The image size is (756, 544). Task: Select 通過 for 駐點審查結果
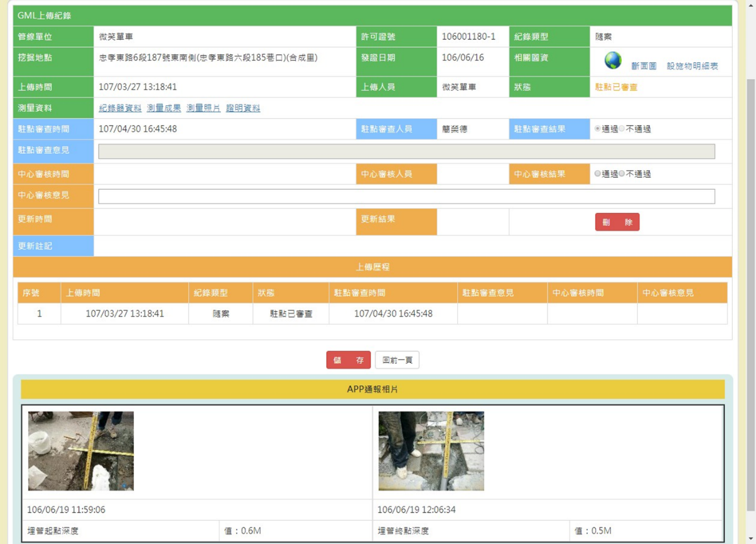click(x=598, y=129)
